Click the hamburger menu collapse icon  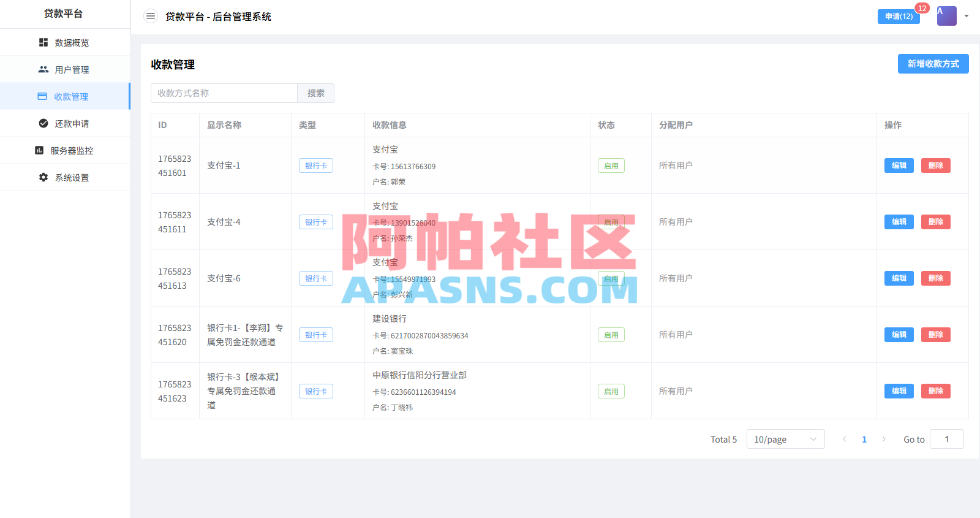pyautogui.click(x=151, y=16)
